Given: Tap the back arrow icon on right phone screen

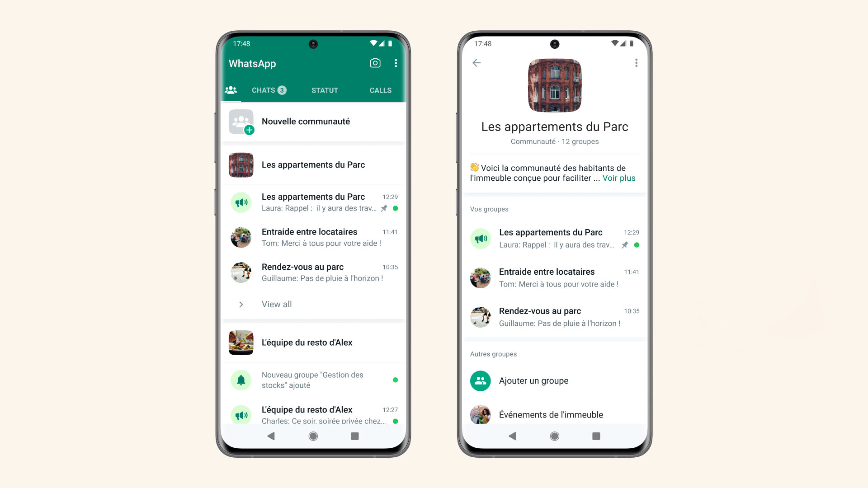Looking at the screenshot, I should 477,62.
